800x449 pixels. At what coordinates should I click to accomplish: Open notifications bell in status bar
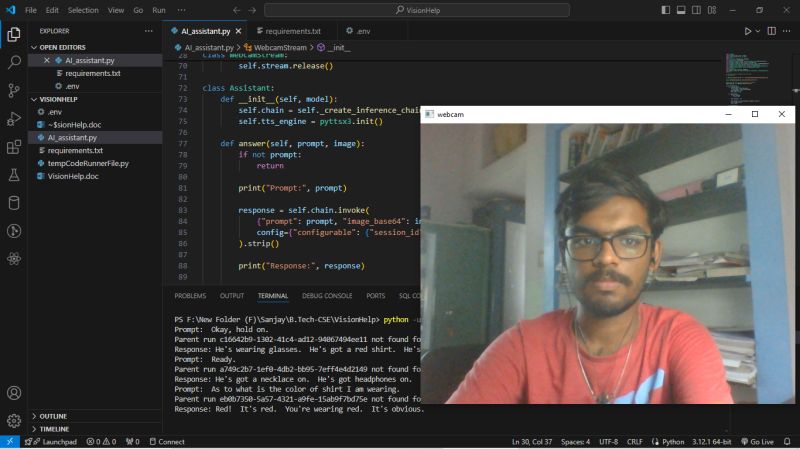click(787, 442)
